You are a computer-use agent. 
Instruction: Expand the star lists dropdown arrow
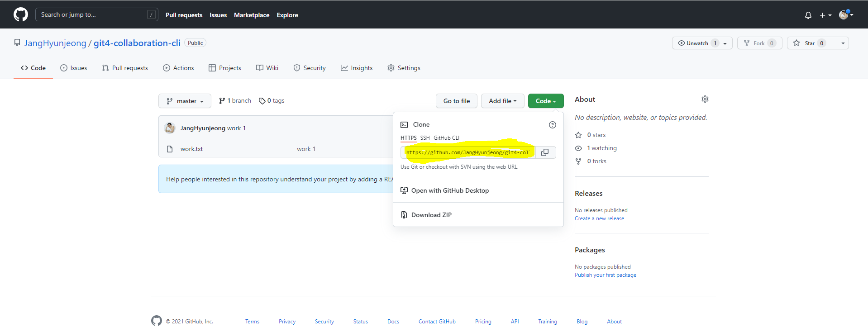tap(843, 43)
